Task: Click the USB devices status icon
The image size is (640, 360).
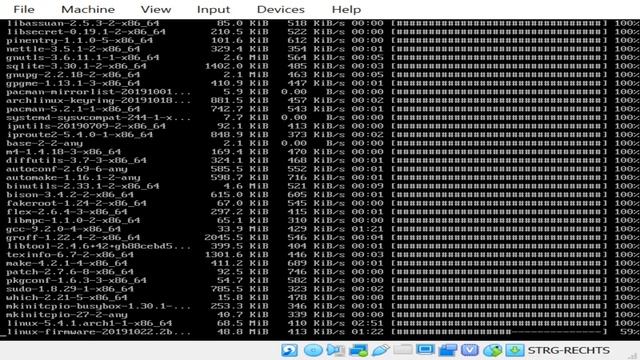Action: tap(380, 350)
